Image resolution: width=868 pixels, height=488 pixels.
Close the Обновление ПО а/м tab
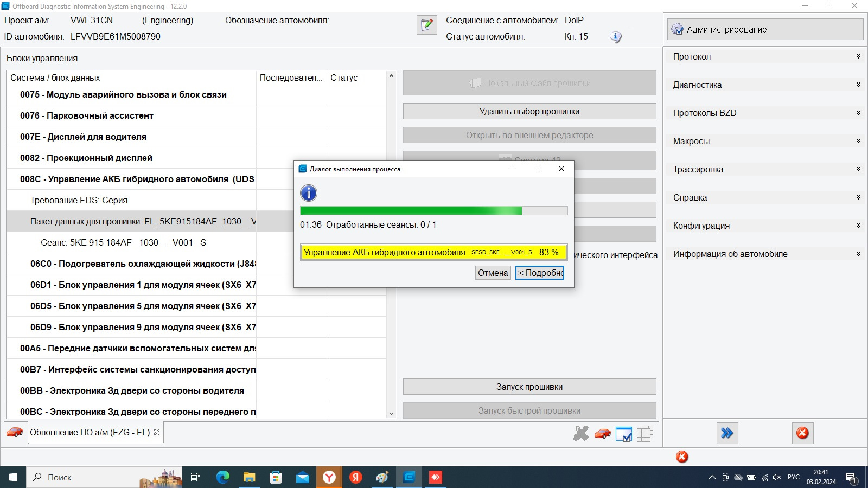[x=157, y=432]
